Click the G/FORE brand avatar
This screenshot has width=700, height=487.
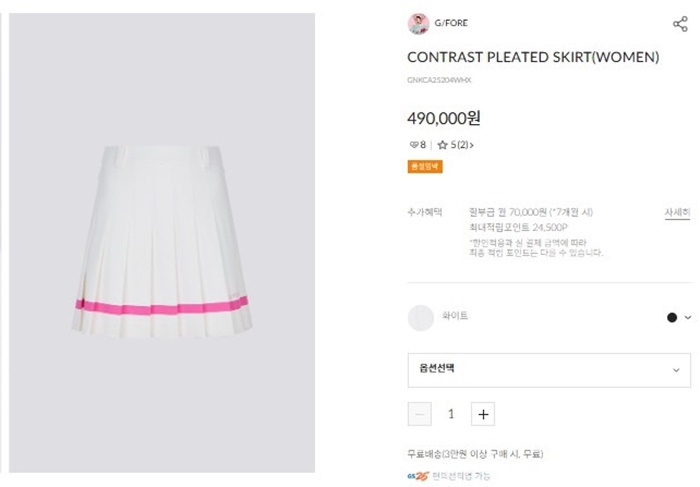[418, 24]
